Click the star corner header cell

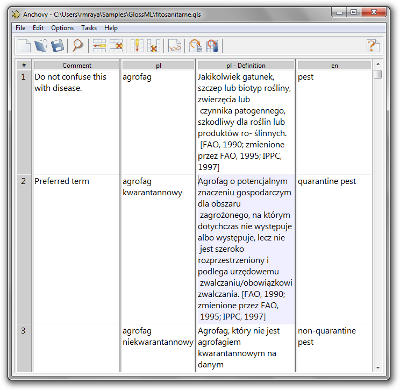click(x=24, y=65)
